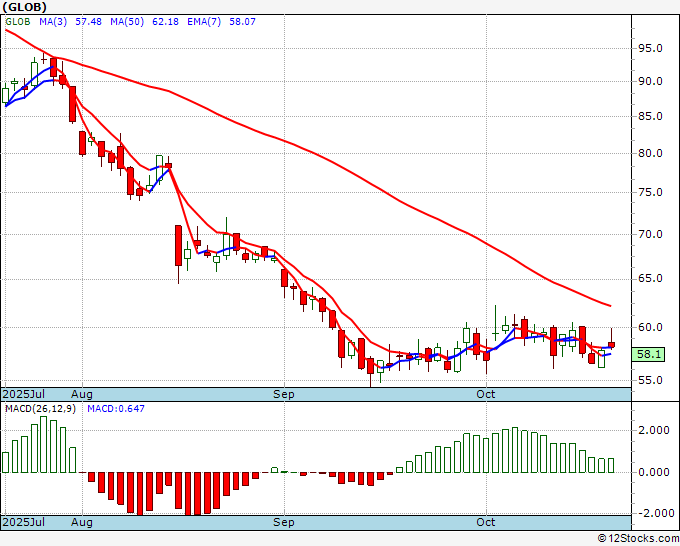
Task: Select the GLOB legend label
Action: click(18, 22)
